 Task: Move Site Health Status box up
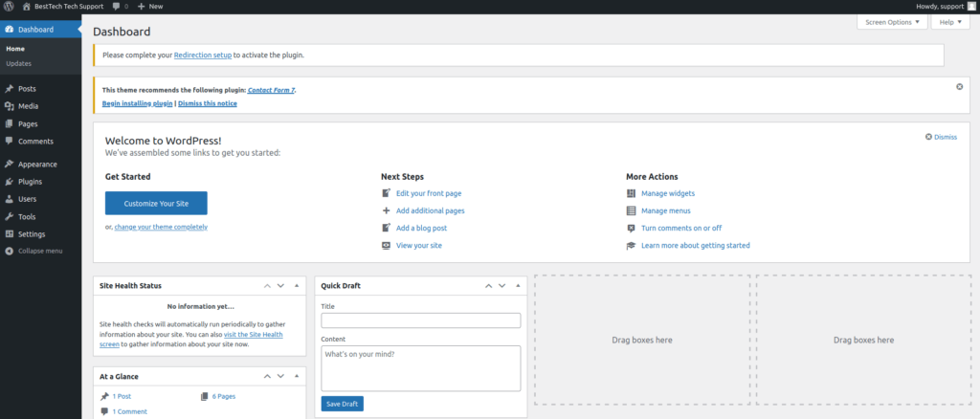[x=268, y=285]
